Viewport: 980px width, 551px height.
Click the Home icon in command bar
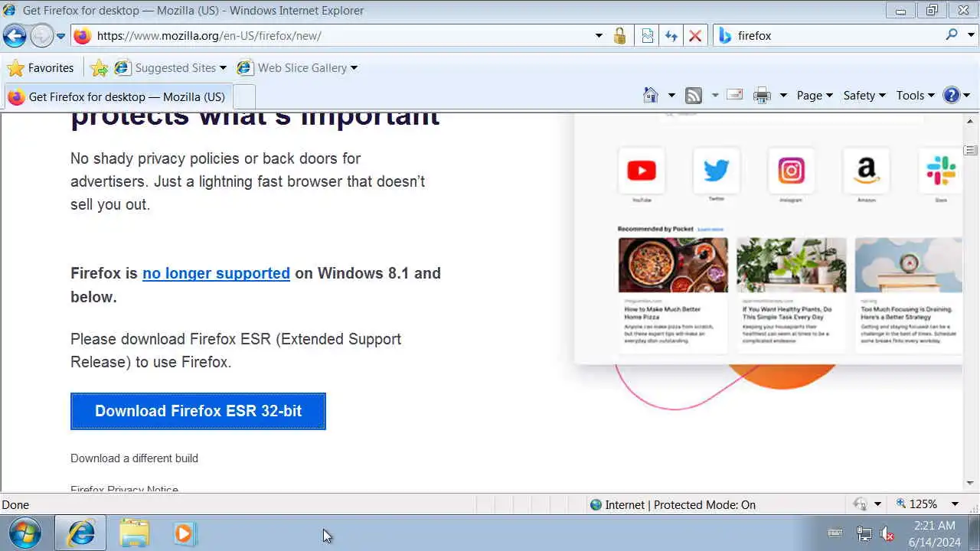[651, 95]
